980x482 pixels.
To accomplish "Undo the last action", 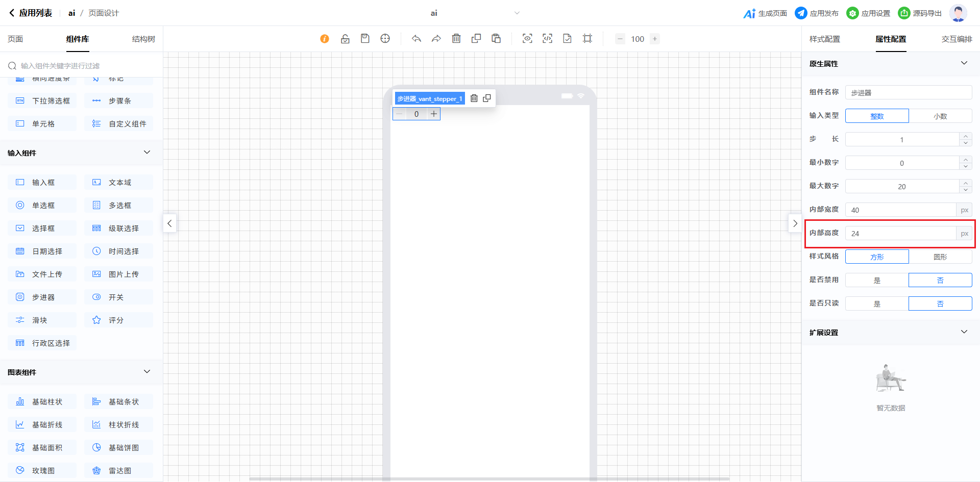I will click(416, 39).
